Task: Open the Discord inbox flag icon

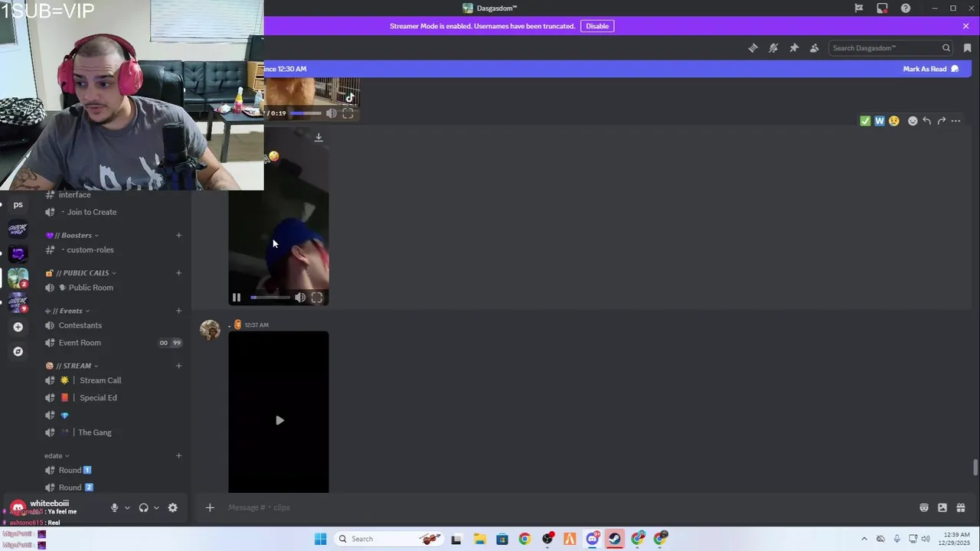Action: click(x=859, y=8)
